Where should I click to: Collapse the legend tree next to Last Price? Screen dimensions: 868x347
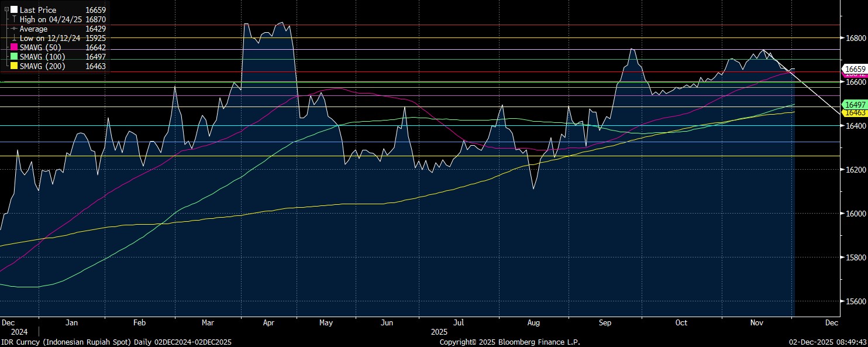coord(6,10)
